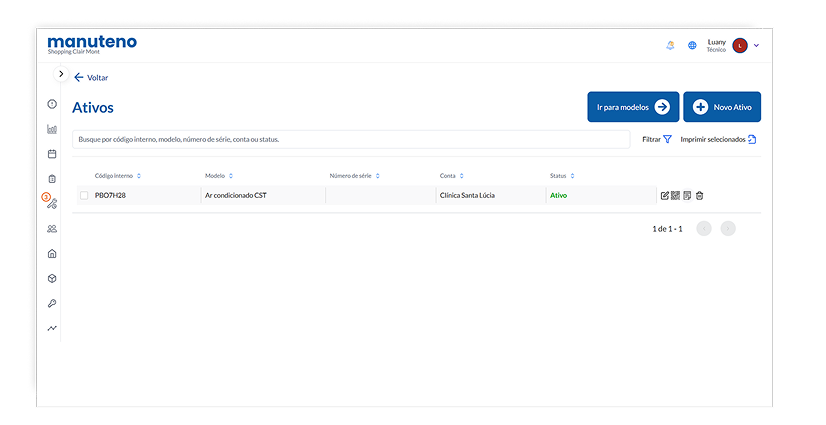This screenshot has height=425, width=826.
Task: Open the charts icon in the sidebar
Action: coord(52,129)
